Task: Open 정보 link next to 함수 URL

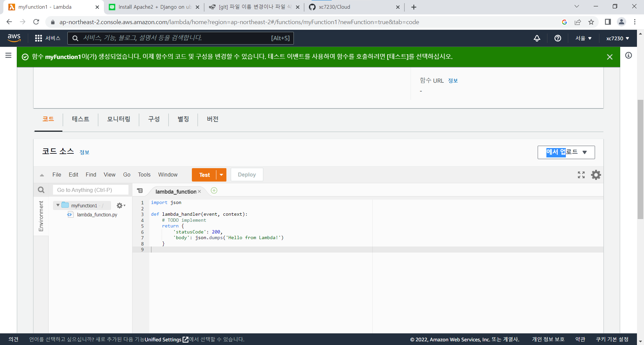Action: tap(453, 81)
